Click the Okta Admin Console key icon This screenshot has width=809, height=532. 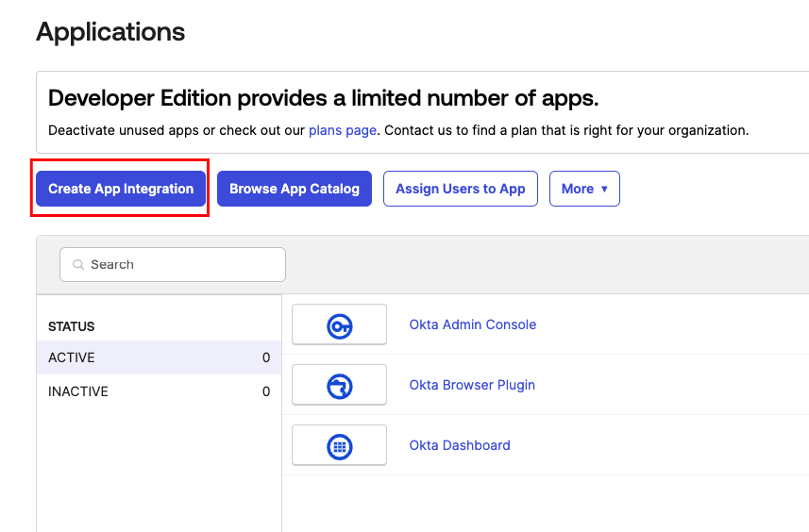(340, 325)
